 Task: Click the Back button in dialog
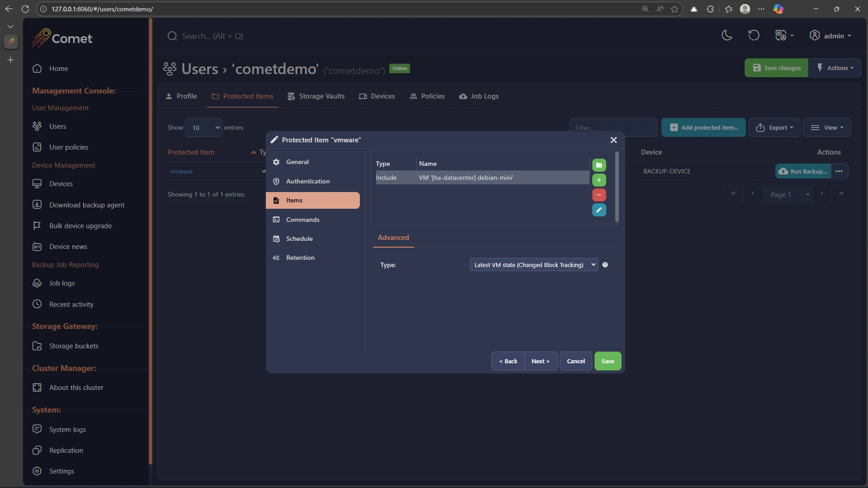coord(508,361)
